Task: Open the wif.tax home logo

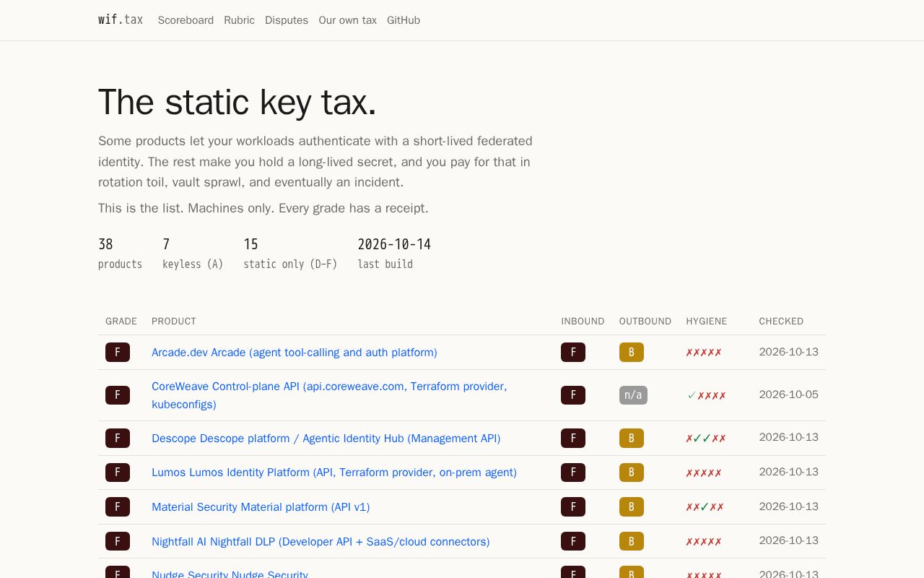Action: [121, 20]
